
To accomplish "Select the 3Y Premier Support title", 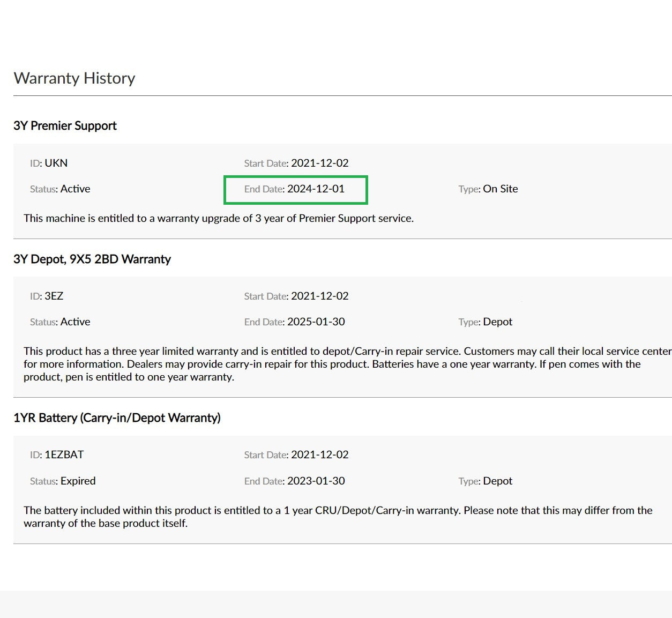I will pyautogui.click(x=65, y=125).
